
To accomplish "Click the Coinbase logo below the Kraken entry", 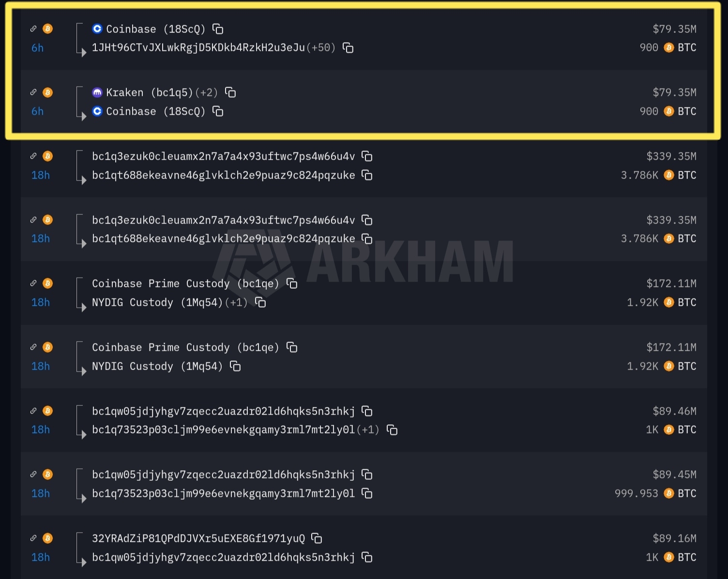I will point(97,111).
